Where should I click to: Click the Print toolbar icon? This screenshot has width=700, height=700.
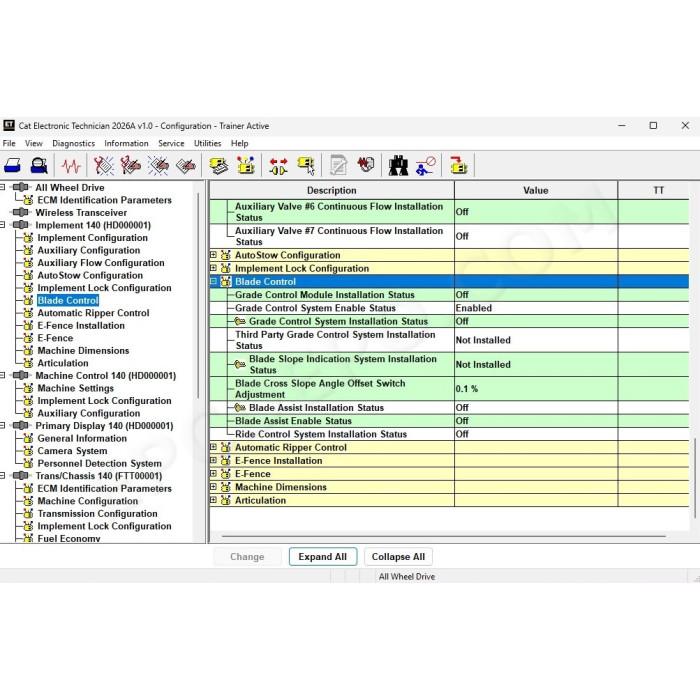point(12,166)
